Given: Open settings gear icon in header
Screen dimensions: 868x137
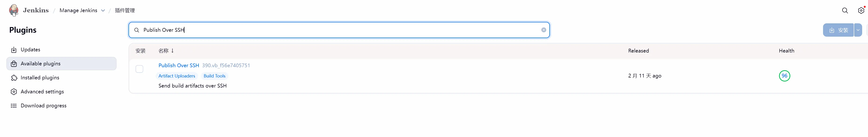Looking at the screenshot, I should [x=861, y=11].
